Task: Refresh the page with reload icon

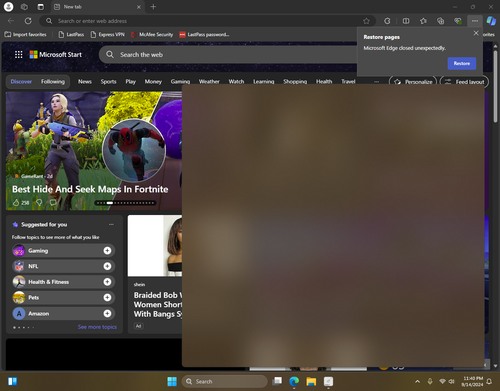Action: click(x=28, y=21)
